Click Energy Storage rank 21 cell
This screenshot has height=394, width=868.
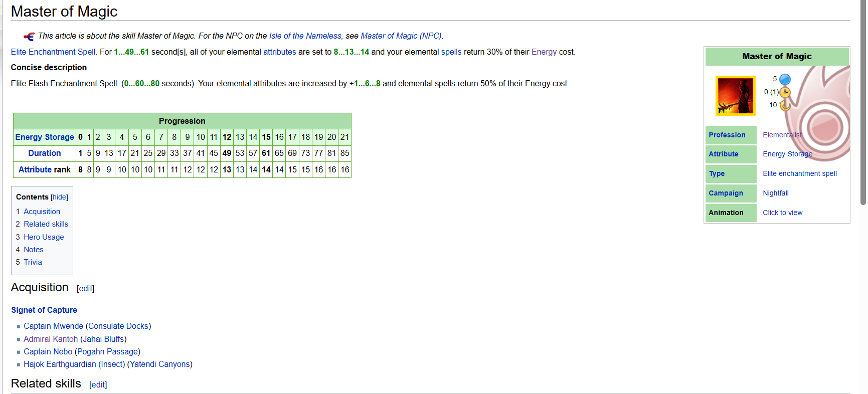[x=345, y=137]
